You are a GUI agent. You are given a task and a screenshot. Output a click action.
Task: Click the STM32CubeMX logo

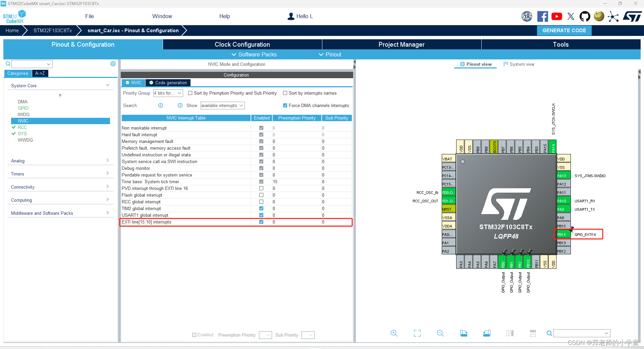14,17
